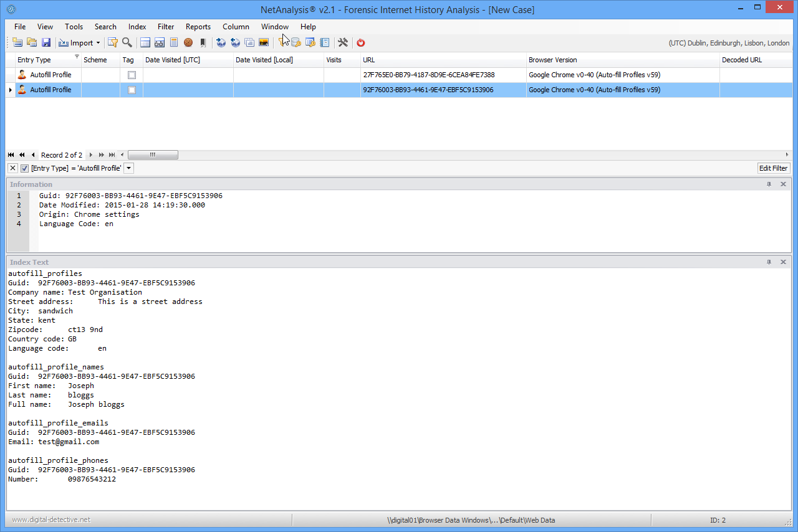Click the grid scrollbar left arrow
Image resolution: width=798 pixels, height=532 pixels.
(122, 155)
